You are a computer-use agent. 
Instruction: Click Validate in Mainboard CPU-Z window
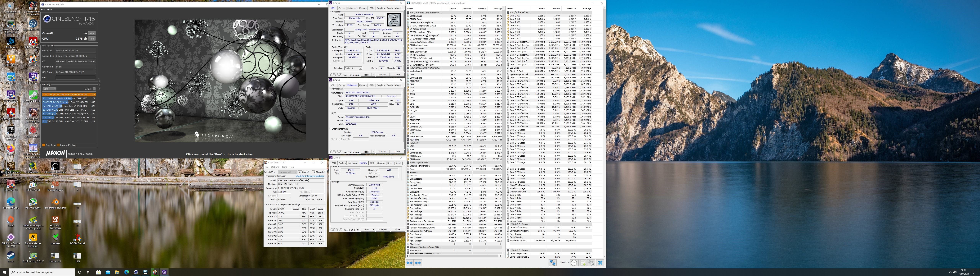382,152
